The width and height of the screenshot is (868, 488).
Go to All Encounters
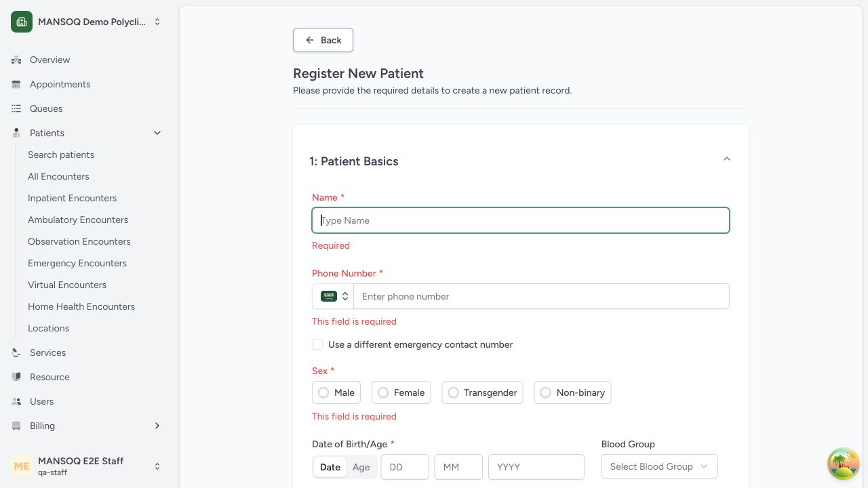[x=58, y=176]
